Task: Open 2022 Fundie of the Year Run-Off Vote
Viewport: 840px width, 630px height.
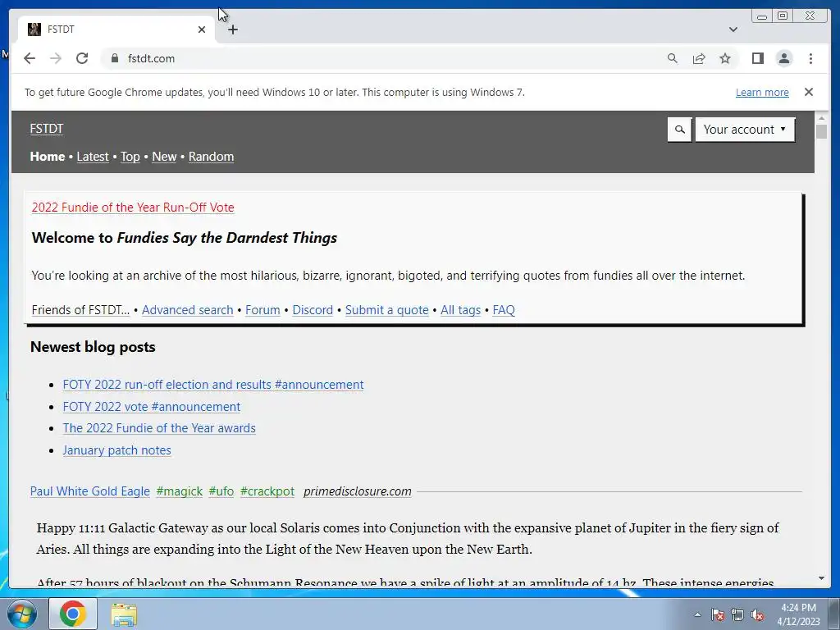Action: click(133, 208)
